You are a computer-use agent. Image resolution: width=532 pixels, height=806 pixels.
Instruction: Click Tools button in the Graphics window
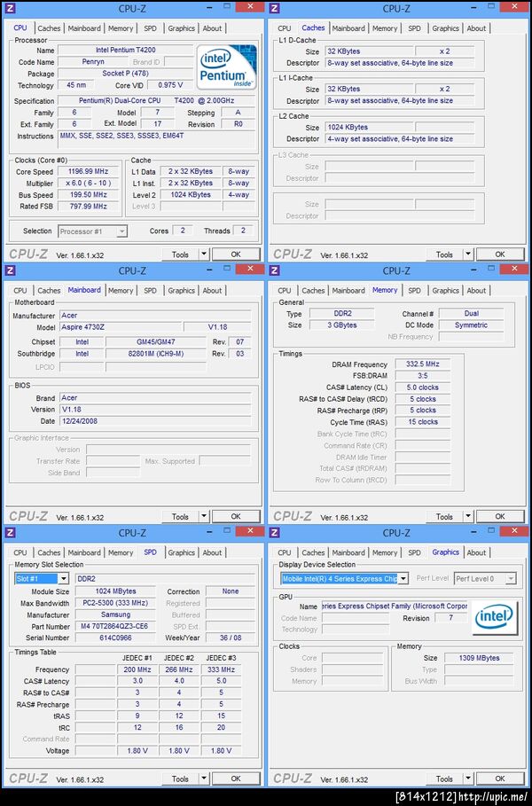[x=444, y=779]
